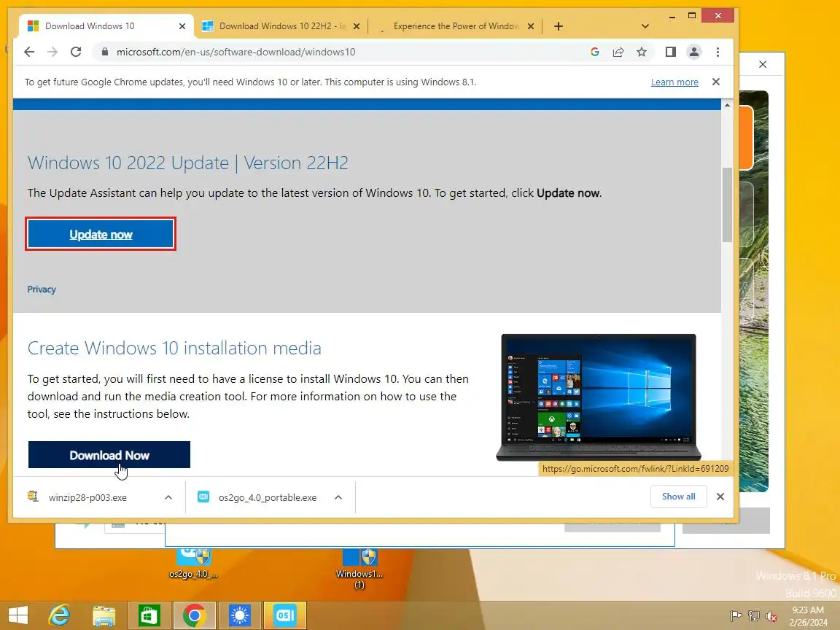Viewport: 840px width, 630px height.
Task: Close the Experience the Power tab
Action: click(x=530, y=26)
